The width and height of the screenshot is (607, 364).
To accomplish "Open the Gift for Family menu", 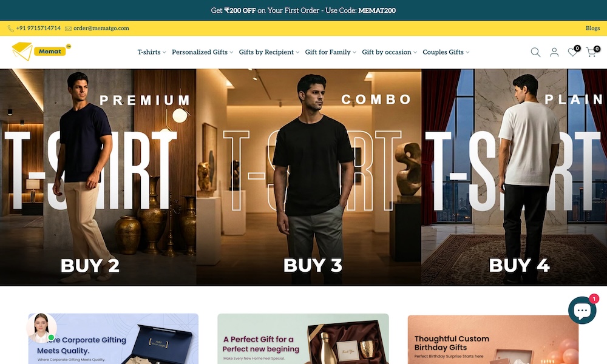I will pyautogui.click(x=331, y=52).
